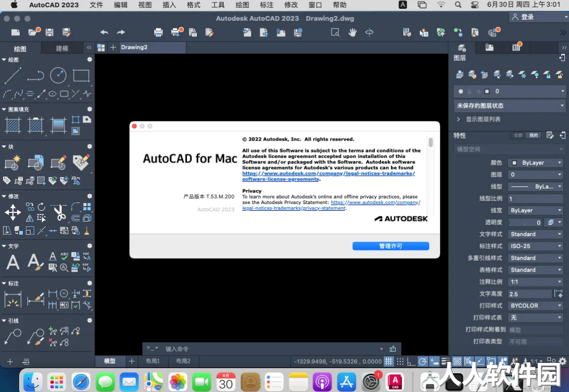Activate the Pan hand tool
Image resolution: width=569 pixels, height=392 pixels.
352,32
